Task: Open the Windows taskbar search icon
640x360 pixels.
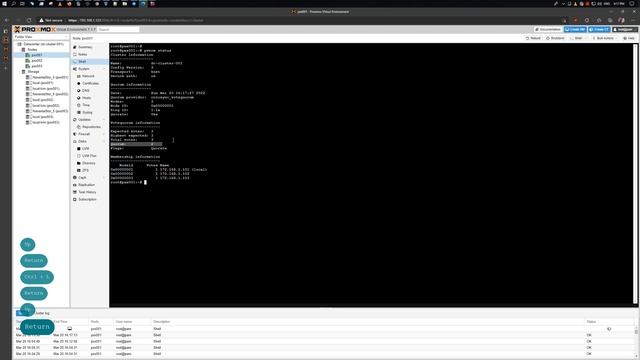Action: (13, 4)
